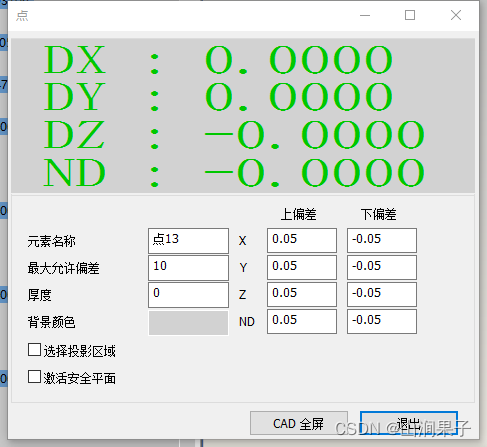Click the X 下偏差 field showing -0.05
Viewport: 487px width, 447px height.
coord(382,240)
